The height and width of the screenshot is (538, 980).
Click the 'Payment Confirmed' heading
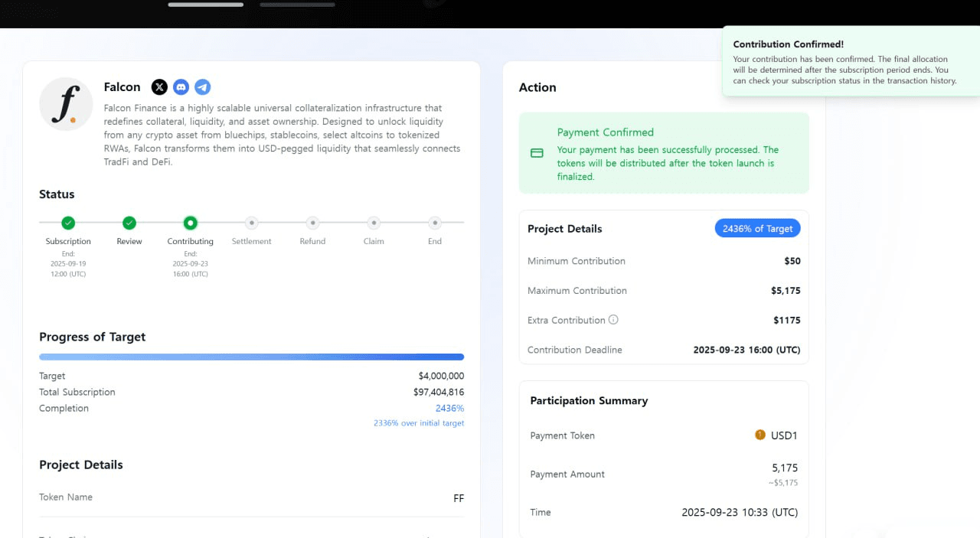point(606,132)
